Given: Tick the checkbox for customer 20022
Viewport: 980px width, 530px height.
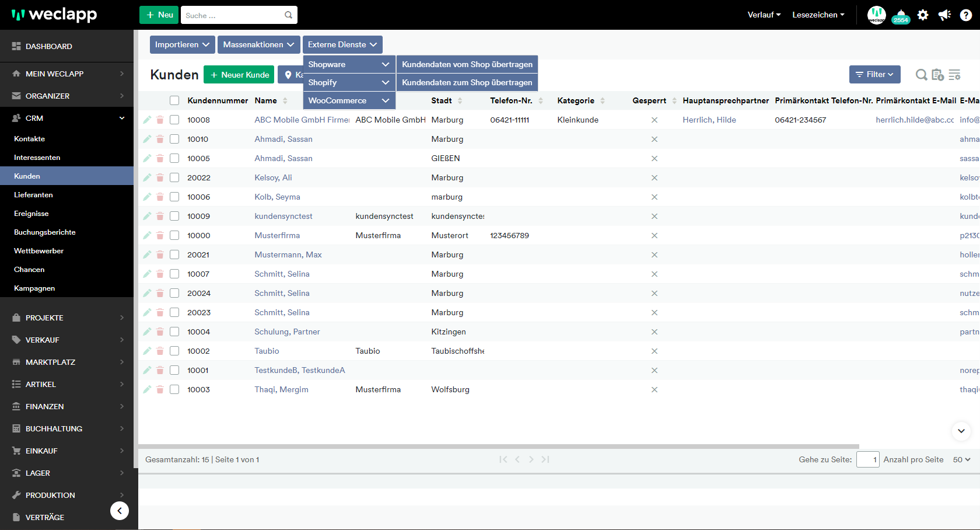Looking at the screenshot, I should pyautogui.click(x=174, y=177).
